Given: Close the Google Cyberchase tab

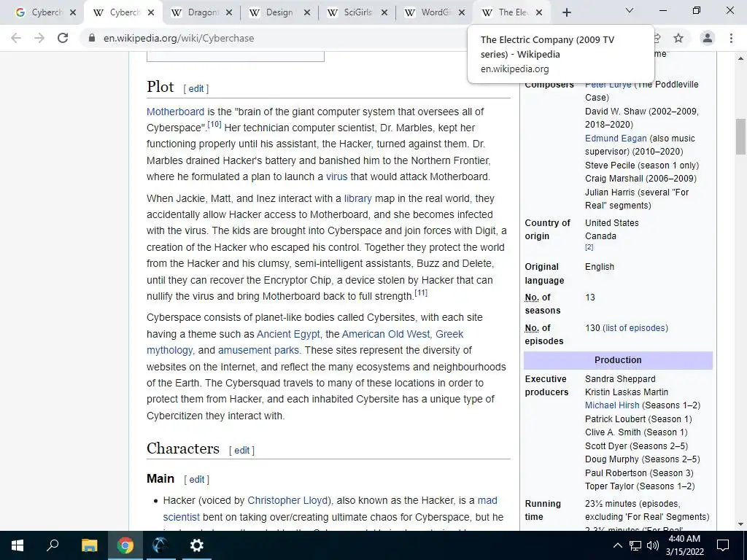Looking at the screenshot, I should [73, 12].
